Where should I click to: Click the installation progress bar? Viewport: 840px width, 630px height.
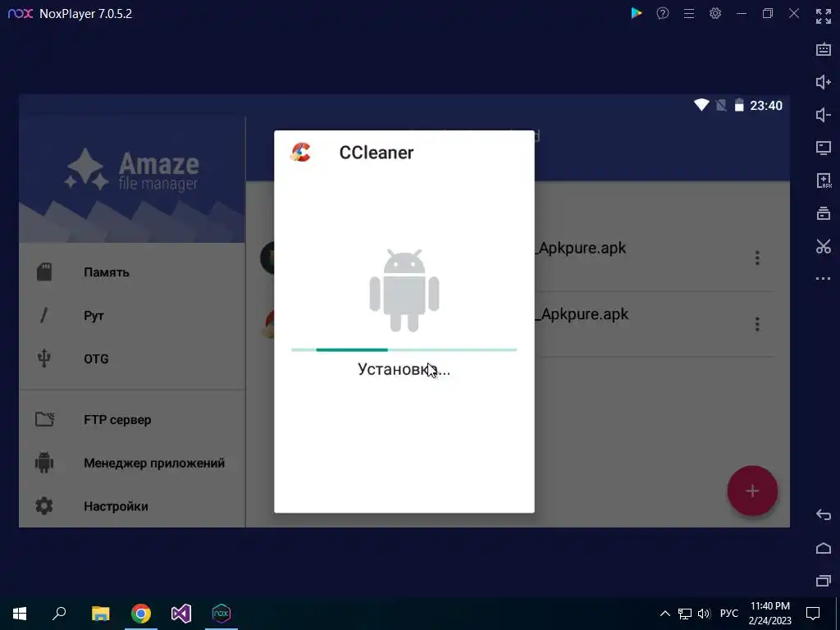[x=404, y=349]
